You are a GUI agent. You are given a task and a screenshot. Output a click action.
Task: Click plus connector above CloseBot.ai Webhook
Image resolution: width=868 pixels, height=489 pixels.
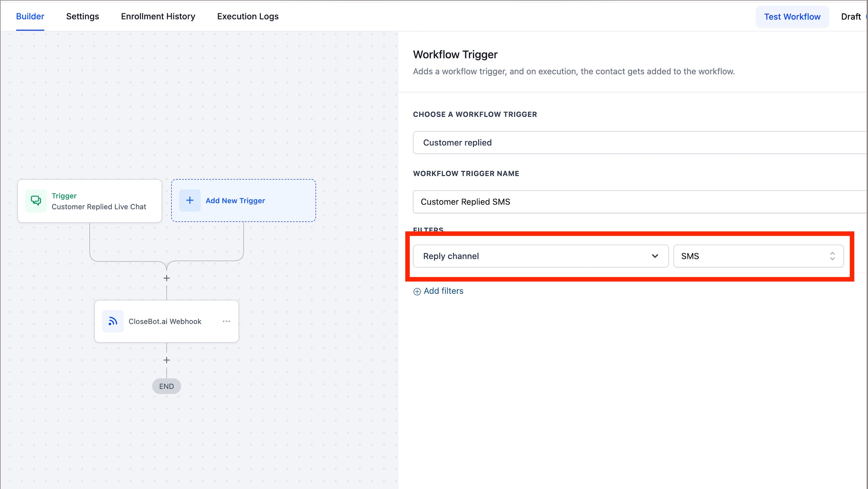coord(167,278)
